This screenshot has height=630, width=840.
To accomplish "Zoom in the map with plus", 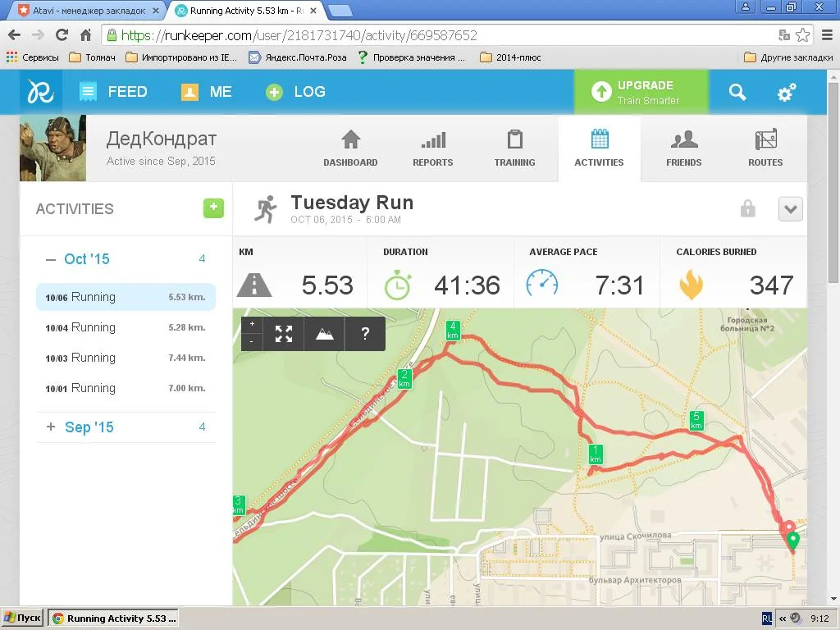I will pos(252,324).
